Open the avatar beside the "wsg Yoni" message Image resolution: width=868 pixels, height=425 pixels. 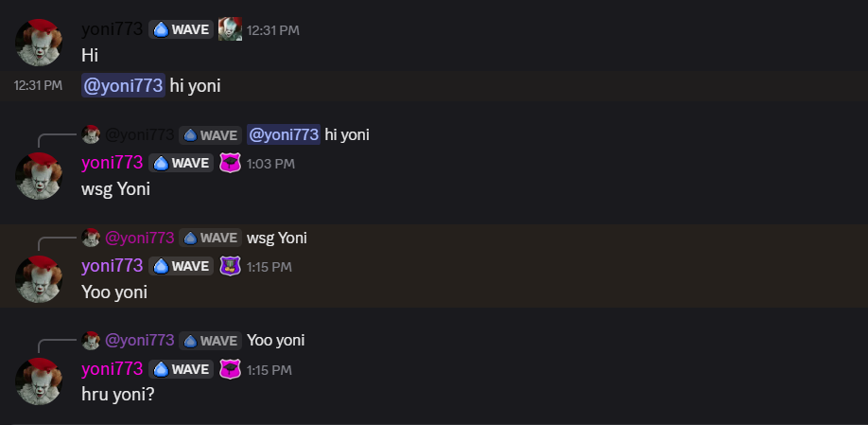click(x=39, y=176)
